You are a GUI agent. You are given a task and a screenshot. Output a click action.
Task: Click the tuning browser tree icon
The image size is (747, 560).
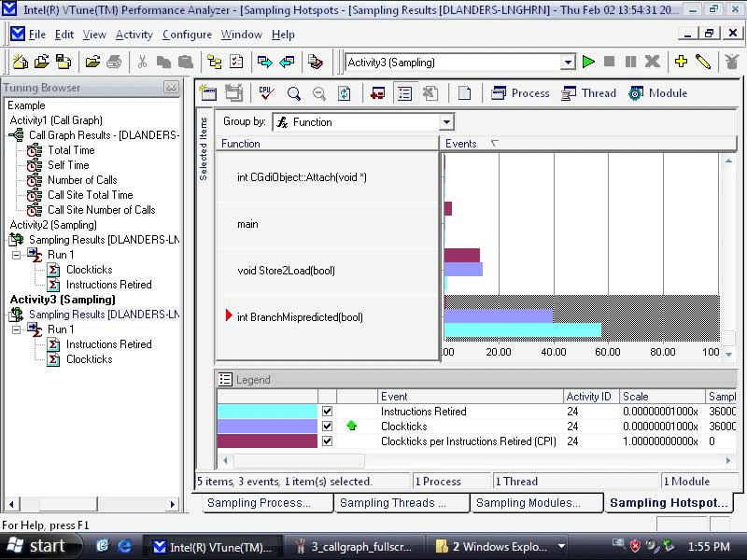[x=215, y=62]
